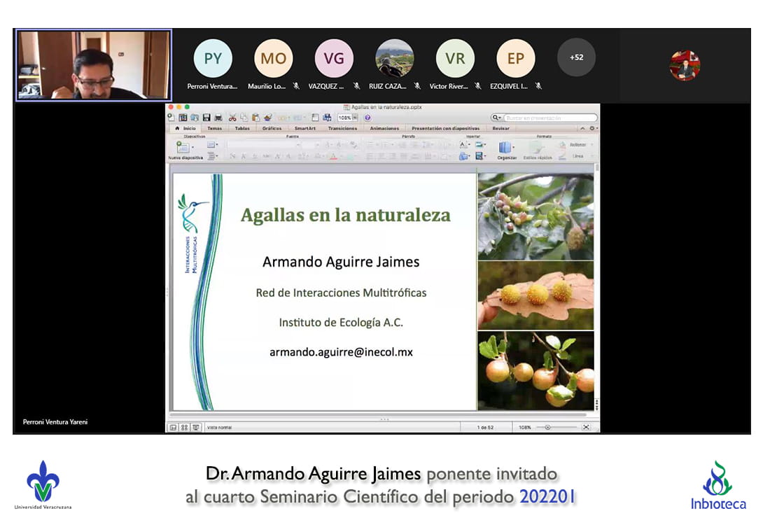Screen dimensions: 763x532
Task: Toggle muted mic icon next to Maurilio Lo...
Action: [x=296, y=86]
